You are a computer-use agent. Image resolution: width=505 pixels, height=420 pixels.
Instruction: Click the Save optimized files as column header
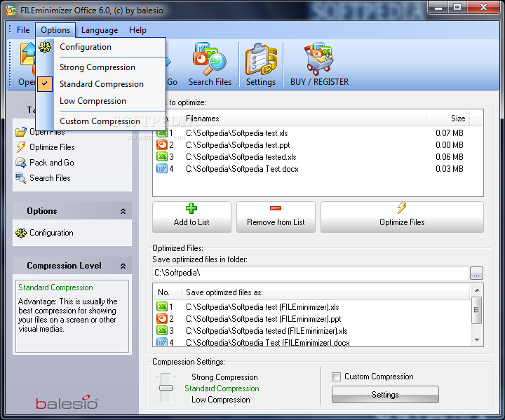[x=325, y=292]
